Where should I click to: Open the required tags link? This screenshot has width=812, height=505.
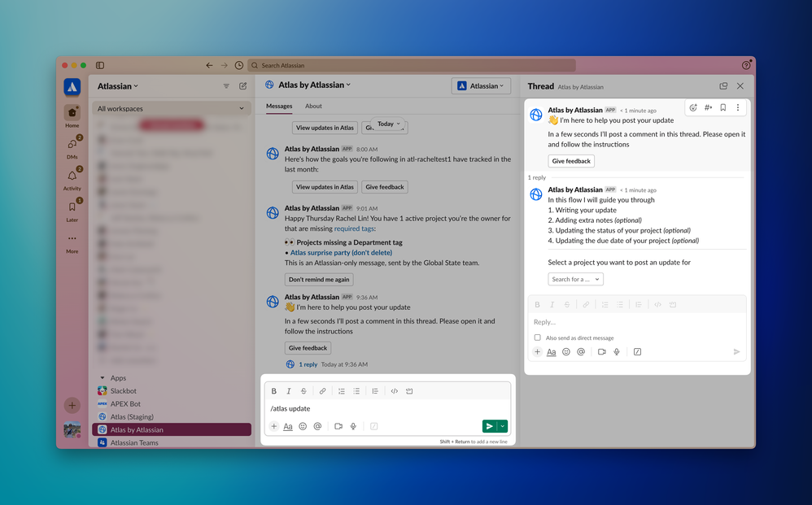click(354, 229)
